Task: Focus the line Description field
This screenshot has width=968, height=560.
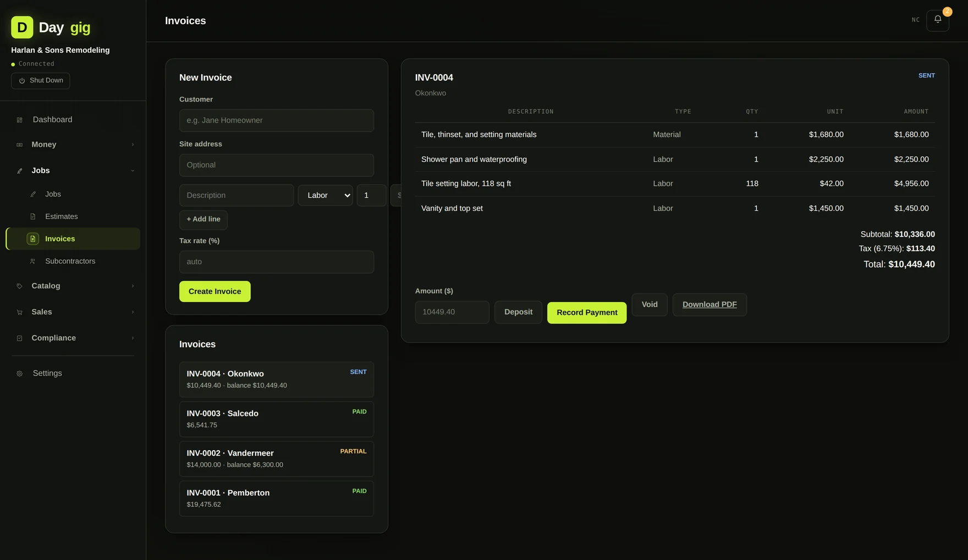Action: pyautogui.click(x=237, y=195)
